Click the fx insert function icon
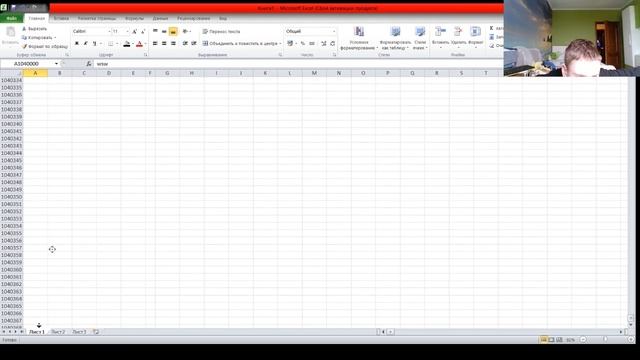 point(89,64)
